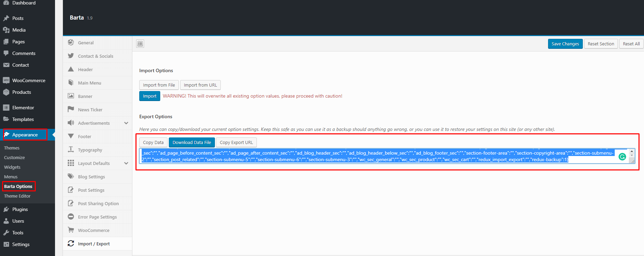Click the Contact envelope icon
Screen dimensions: 644x256
(6, 65)
